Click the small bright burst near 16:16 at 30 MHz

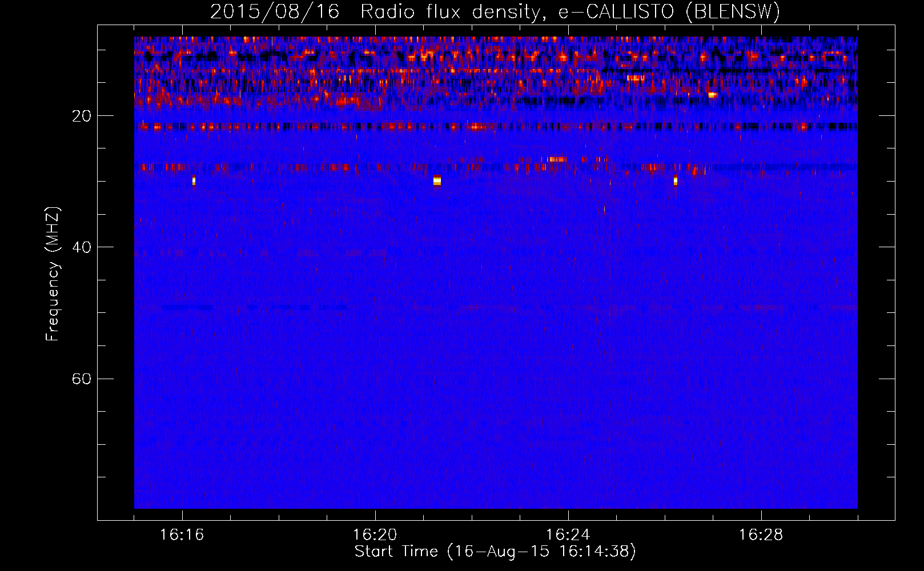pos(194,180)
